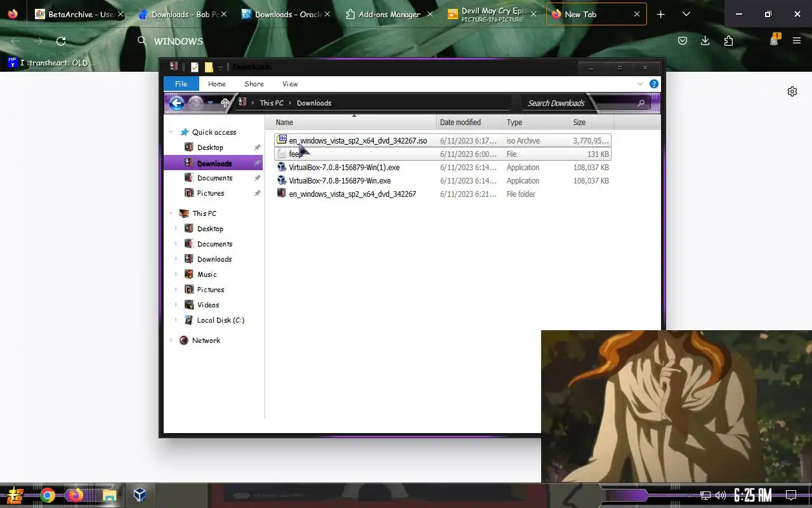The width and height of the screenshot is (812, 508).
Task: Click This PC in the address breadcrumb
Action: [x=272, y=103]
